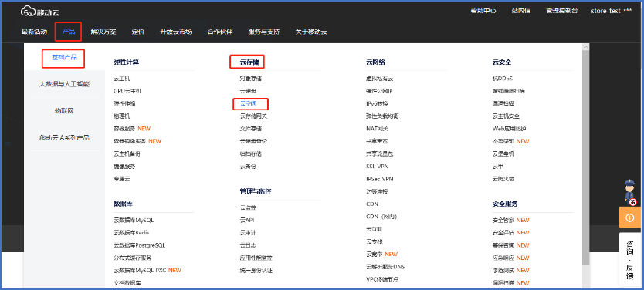The height and width of the screenshot is (290, 644).
Task: Open the 统一身份认证 product link
Action: point(256,270)
